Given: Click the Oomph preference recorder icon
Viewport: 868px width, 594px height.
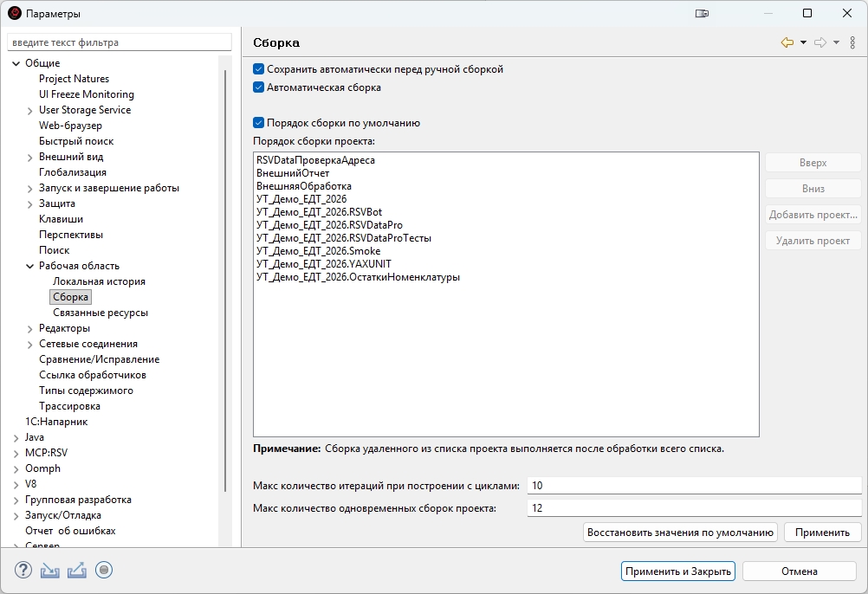Looking at the screenshot, I should [104, 570].
